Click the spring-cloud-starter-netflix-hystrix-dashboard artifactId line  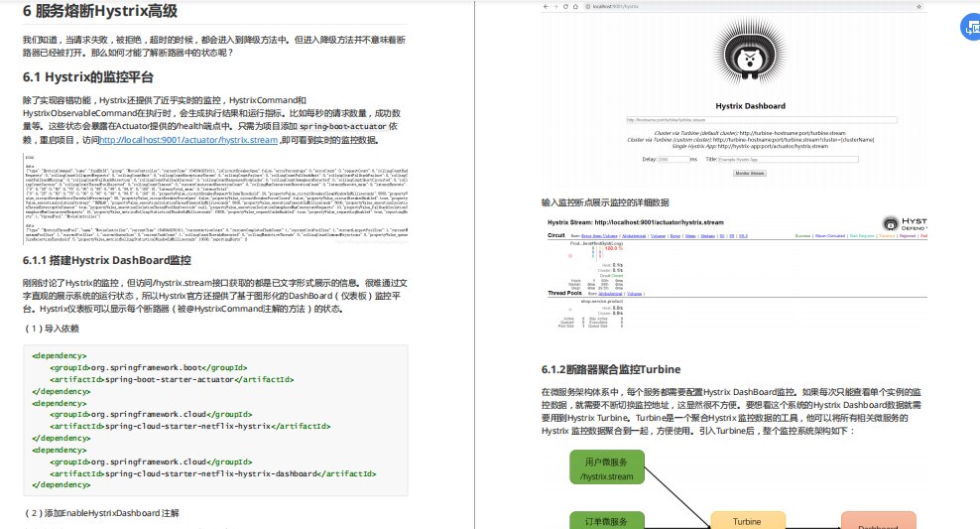coord(213,474)
